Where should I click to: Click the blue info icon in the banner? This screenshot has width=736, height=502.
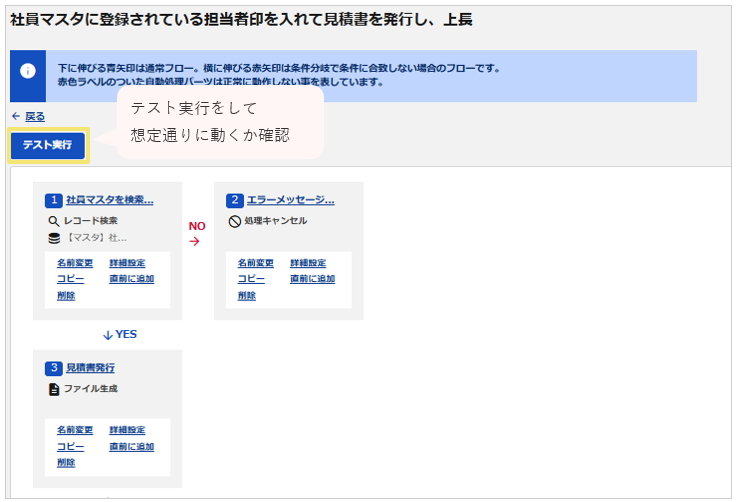28,71
